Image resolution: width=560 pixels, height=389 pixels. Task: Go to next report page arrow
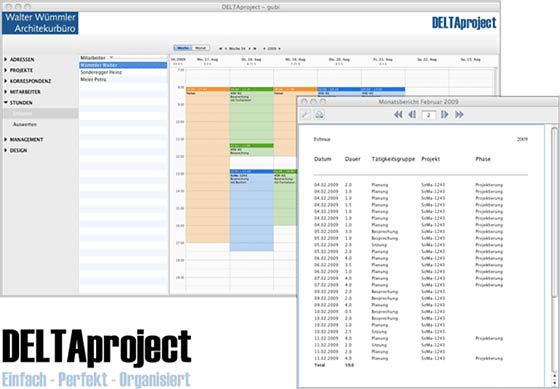point(444,115)
